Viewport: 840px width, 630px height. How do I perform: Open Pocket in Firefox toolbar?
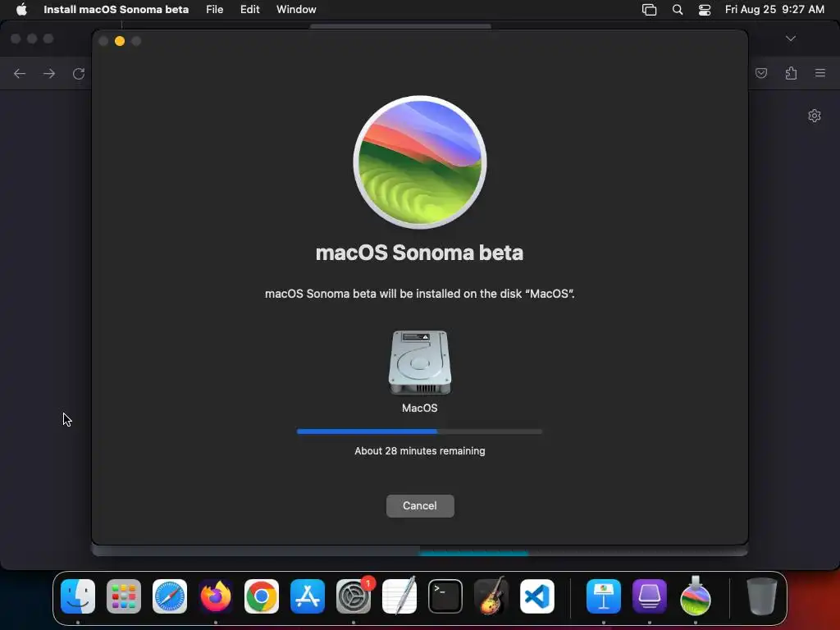point(760,73)
